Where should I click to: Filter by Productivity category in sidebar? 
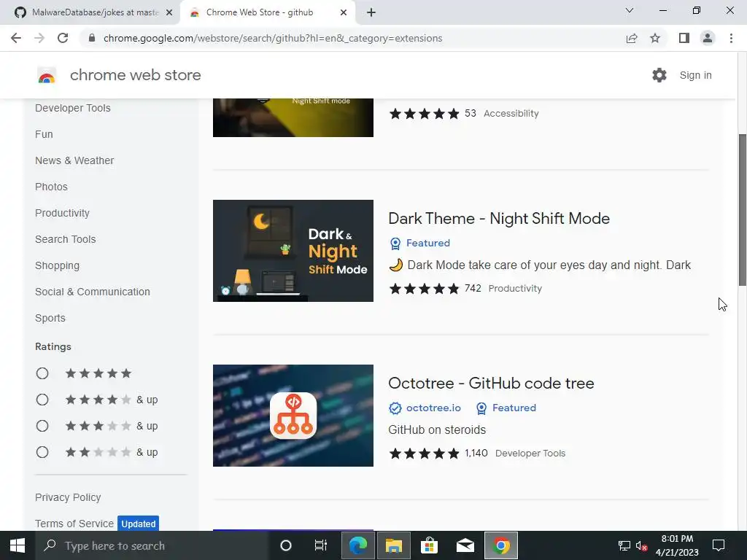(63, 213)
